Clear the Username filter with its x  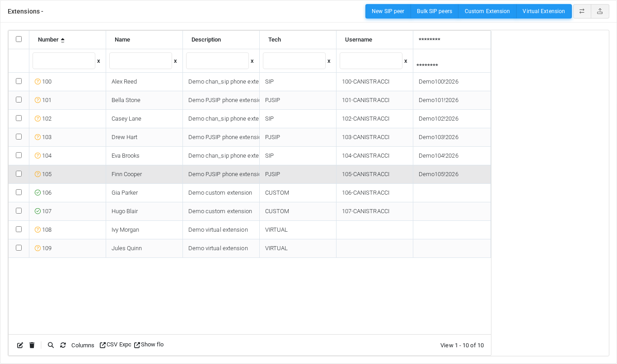click(406, 61)
